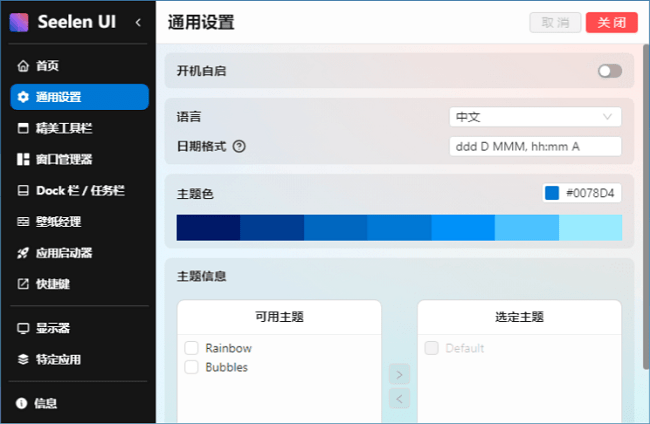This screenshot has width=650, height=424.
Task: Select the lightest blue swatch in the theme color bar
Action: point(590,227)
